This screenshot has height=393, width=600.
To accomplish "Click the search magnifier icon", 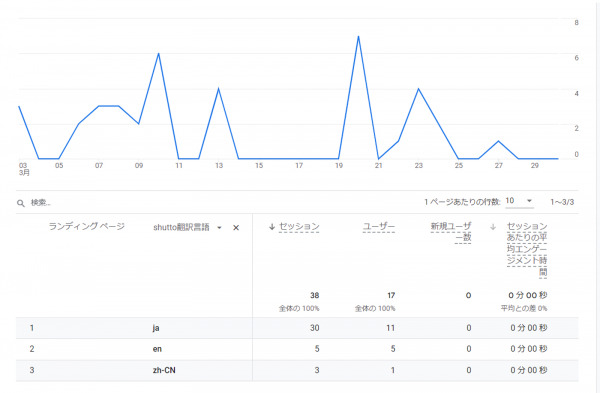I will (x=21, y=203).
